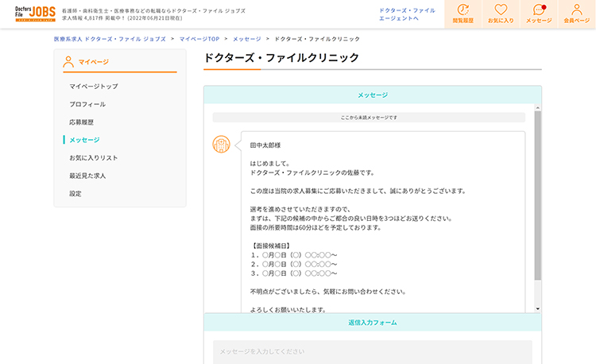Viewport: 596px width, 364px height.
Task: Open お気に入りリスト in sidebar
Action: coord(94,157)
